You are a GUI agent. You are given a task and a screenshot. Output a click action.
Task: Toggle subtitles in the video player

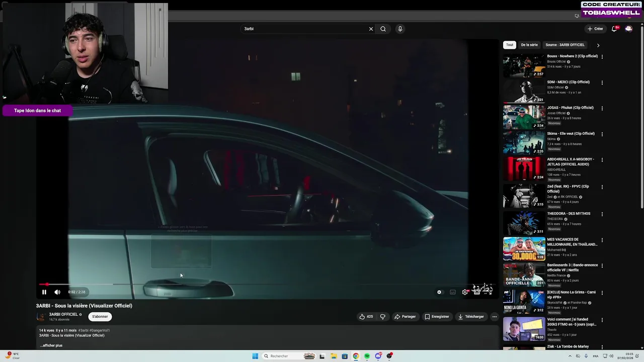pyautogui.click(x=453, y=292)
